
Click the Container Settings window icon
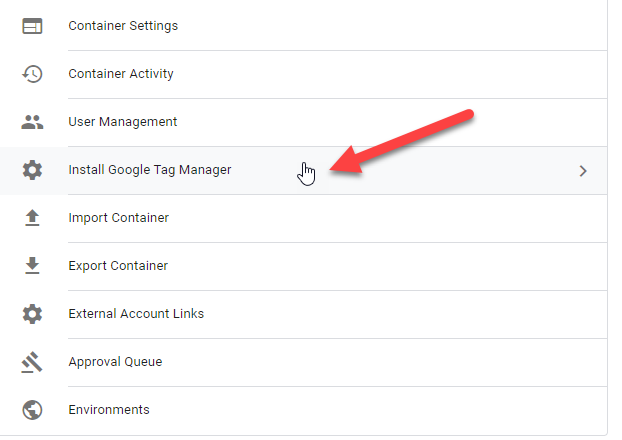[x=32, y=26]
